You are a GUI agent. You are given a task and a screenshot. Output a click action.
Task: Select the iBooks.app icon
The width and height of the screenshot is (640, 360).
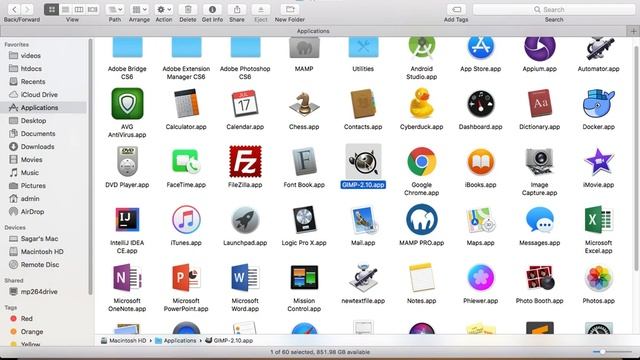[480, 162]
